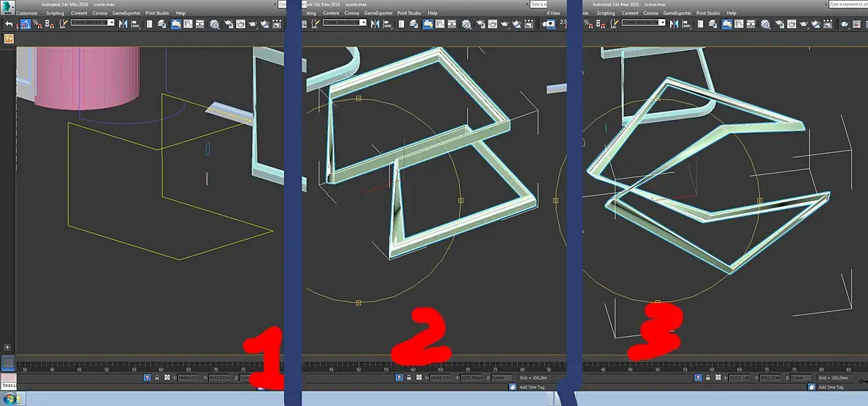
Task: Open the mini curve editor toggle beside timeline
Action: click(8, 363)
